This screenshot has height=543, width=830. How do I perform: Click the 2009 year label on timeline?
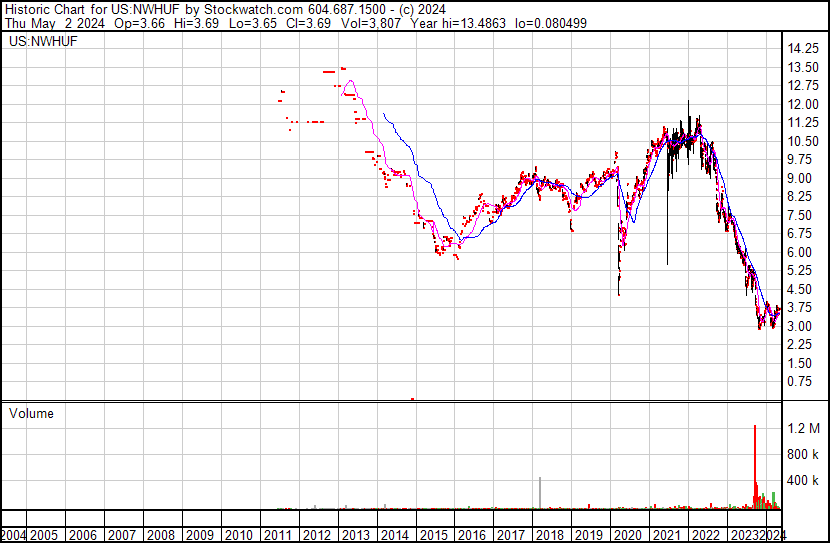200,535
